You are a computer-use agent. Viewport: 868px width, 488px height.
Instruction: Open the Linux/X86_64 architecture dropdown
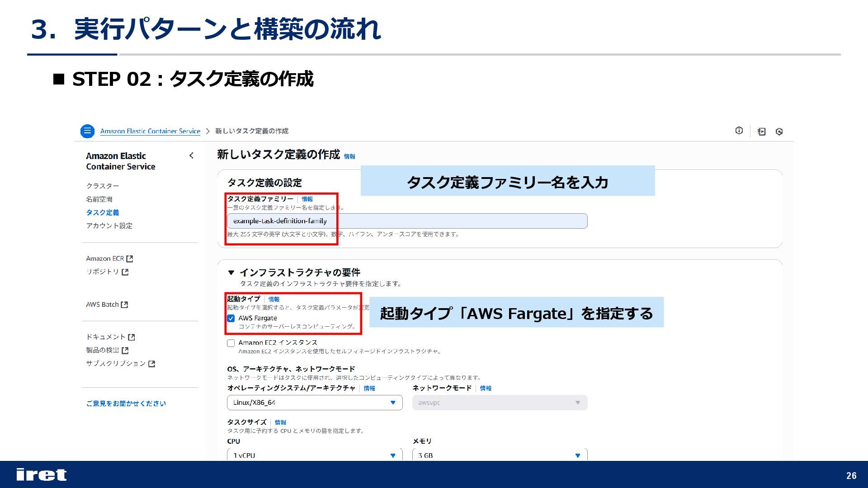315,403
